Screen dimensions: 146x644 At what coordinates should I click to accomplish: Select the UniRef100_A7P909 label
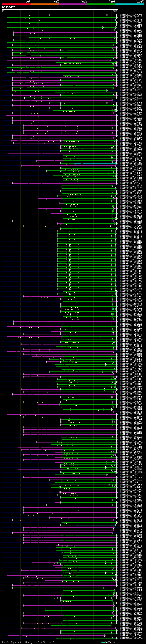pos(131,226)
